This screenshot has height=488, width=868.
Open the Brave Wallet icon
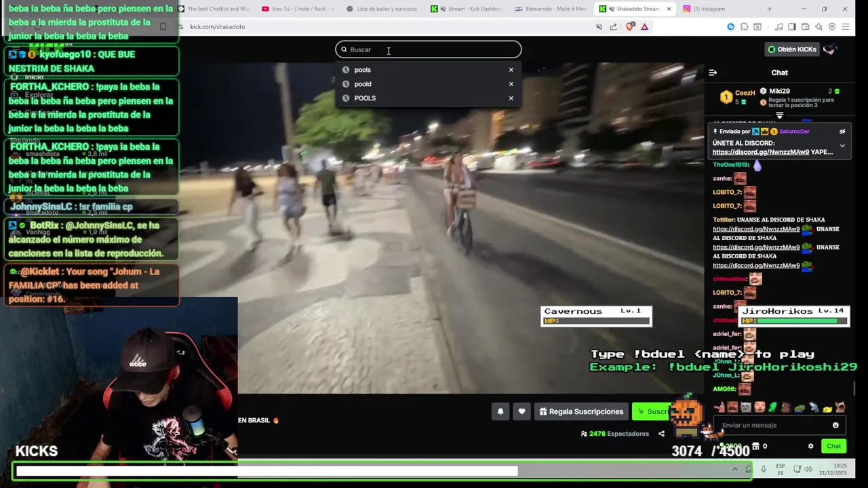pyautogui.click(x=806, y=26)
